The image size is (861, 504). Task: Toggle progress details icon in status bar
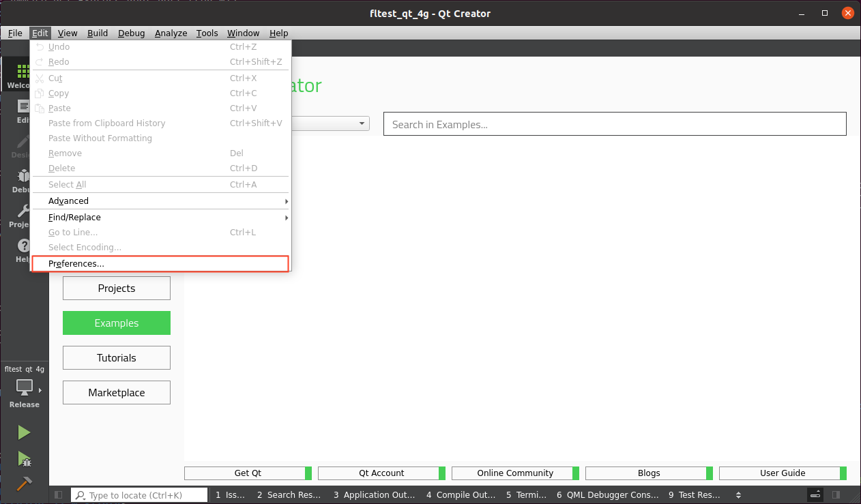coord(815,495)
